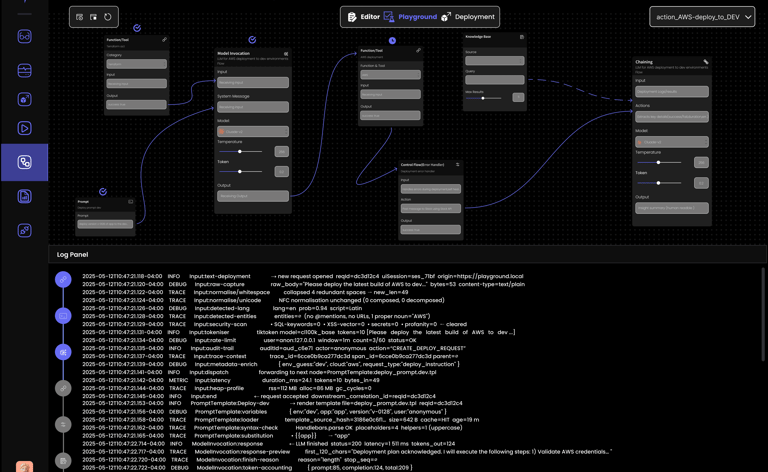Click the Model Invocation node header icon
768x472 pixels.
click(286, 53)
